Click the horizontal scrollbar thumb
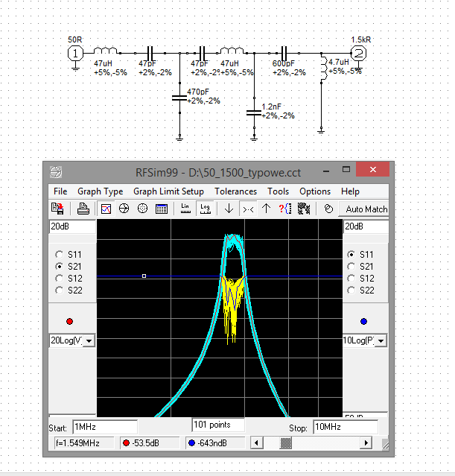This screenshot has width=455, height=476. [x=285, y=443]
